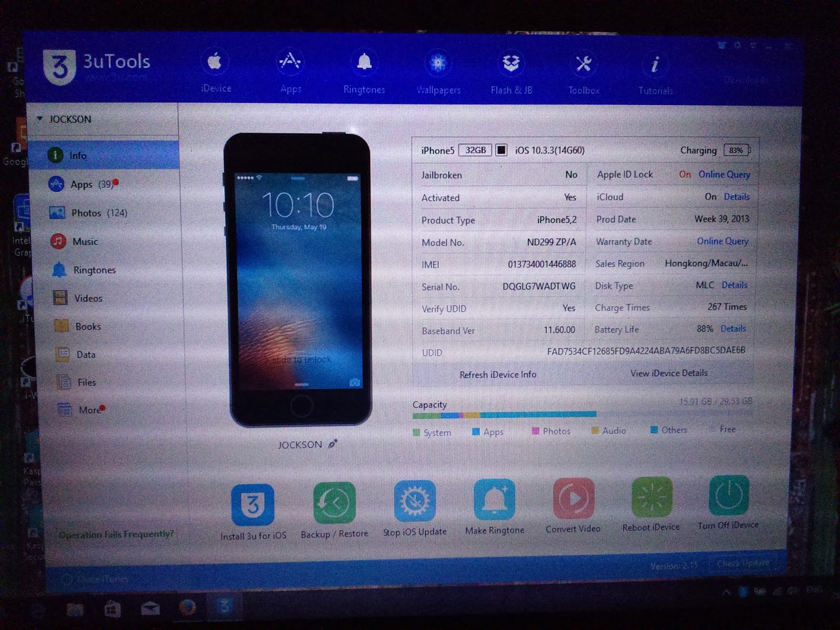Screen dimensions: 840x630
Task: Click the Charge Times 267 Times value
Action: (x=727, y=307)
